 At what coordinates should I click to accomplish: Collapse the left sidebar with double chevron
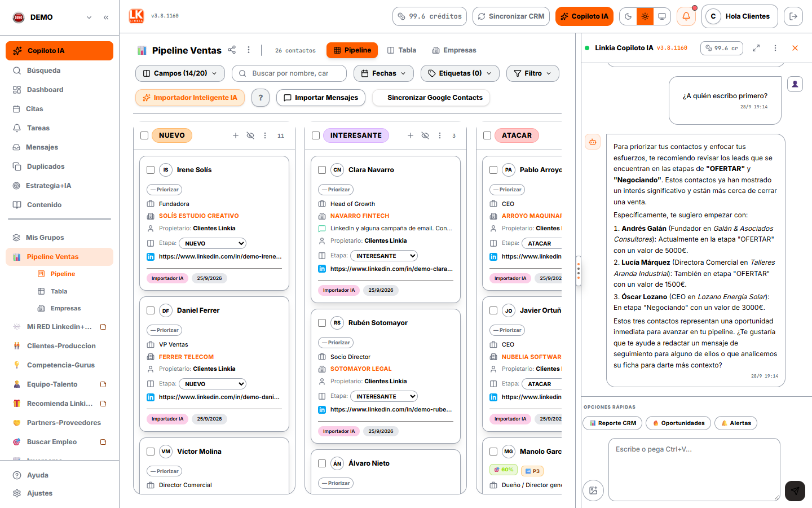tap(106, 17)
